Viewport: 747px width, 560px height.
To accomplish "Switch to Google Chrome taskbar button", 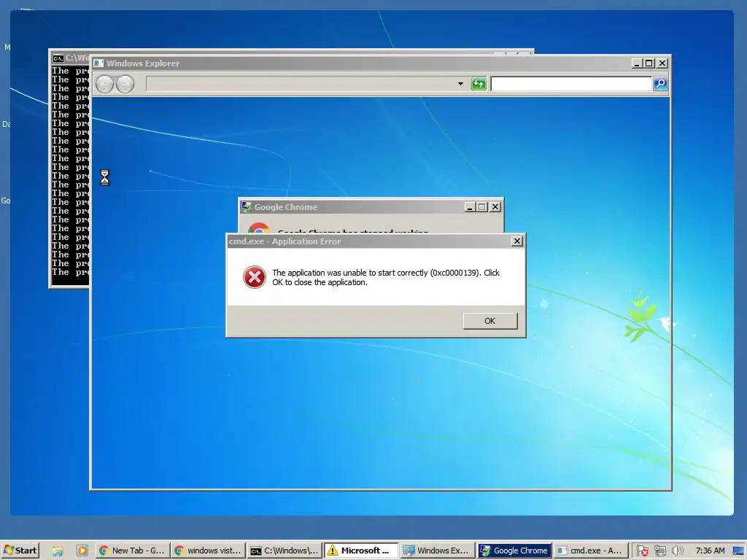I will 514,551.
